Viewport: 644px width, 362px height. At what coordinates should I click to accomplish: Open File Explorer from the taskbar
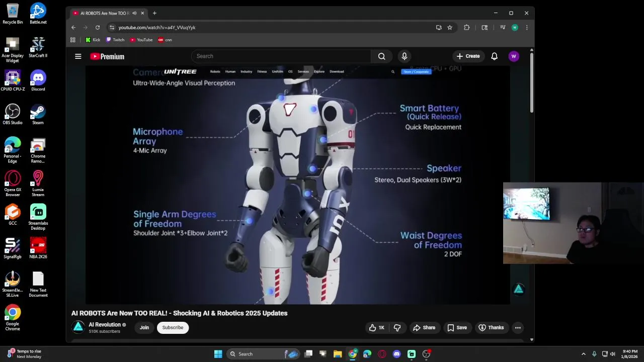[x=338, y=354]
